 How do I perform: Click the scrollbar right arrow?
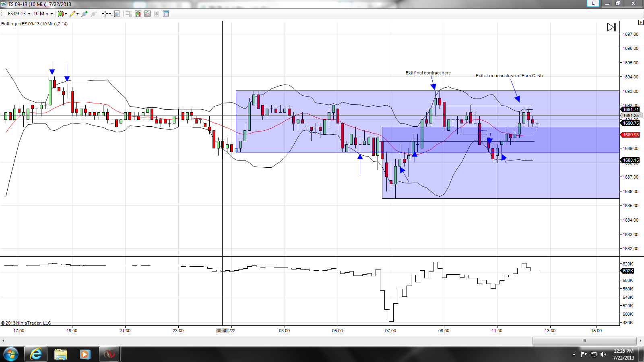640,341
